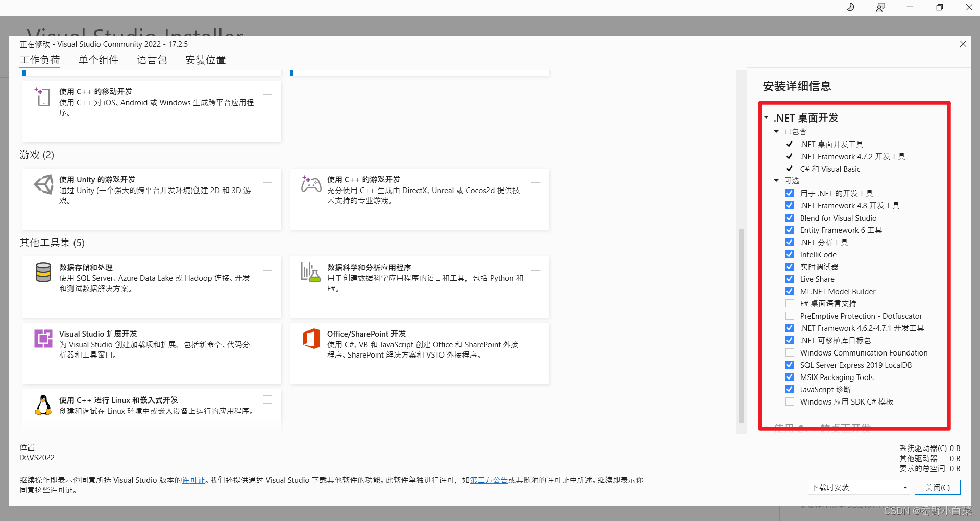The width and height of the screenshot is (980, 521).
Task: Select the Linux penguin workload icon
Action: click(43, 405)
